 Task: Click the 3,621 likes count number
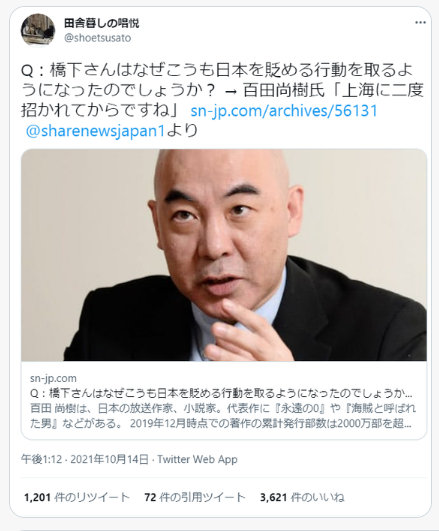click(273, 497)
